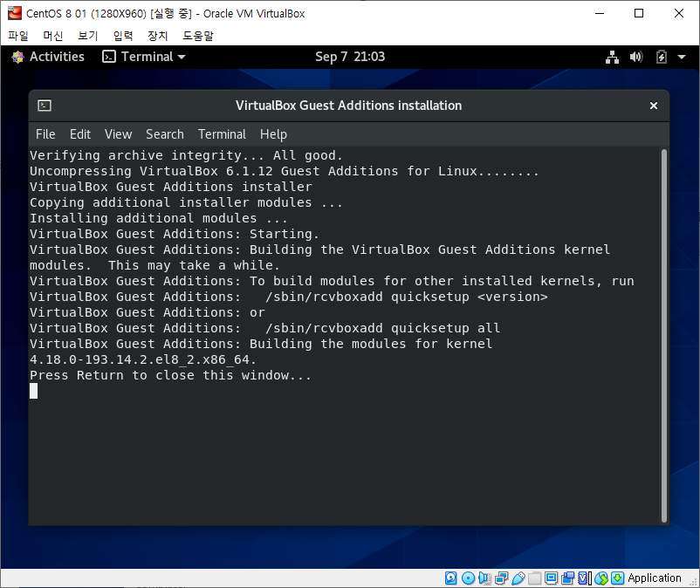Open the terminal View menu
The width and height of the screenshot is (700, 588).
pos(119,134)
